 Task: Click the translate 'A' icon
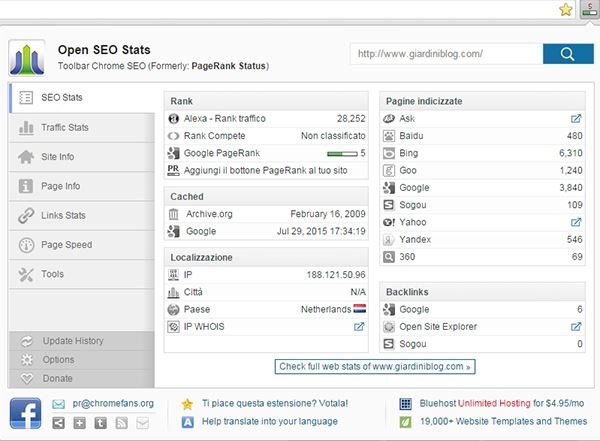click(x=188, y=422)
